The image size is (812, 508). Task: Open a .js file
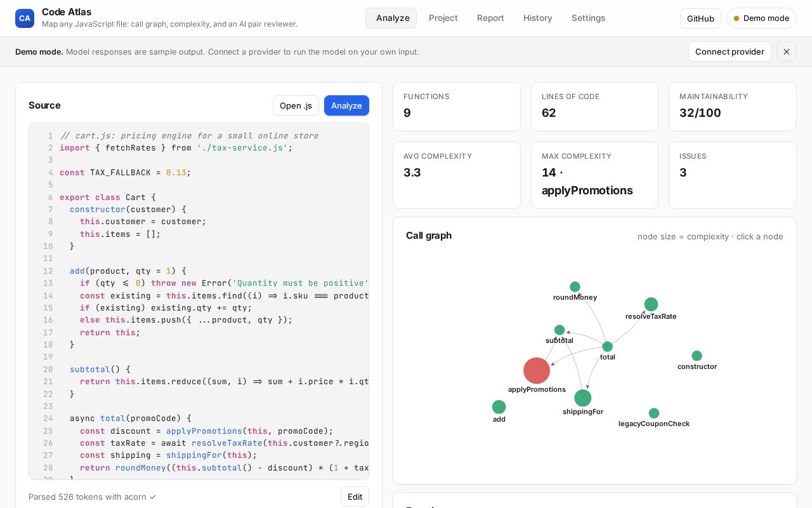(x=296, y=105)
